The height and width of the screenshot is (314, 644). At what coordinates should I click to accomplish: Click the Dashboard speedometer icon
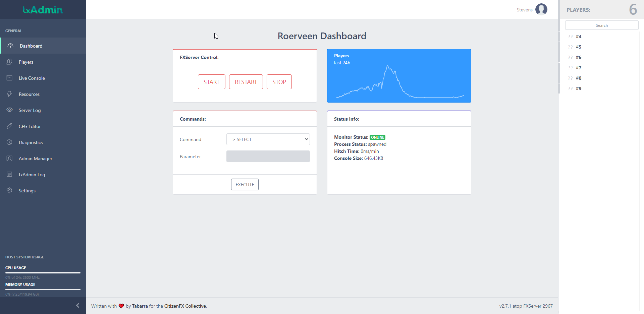[x=10, y=46]
